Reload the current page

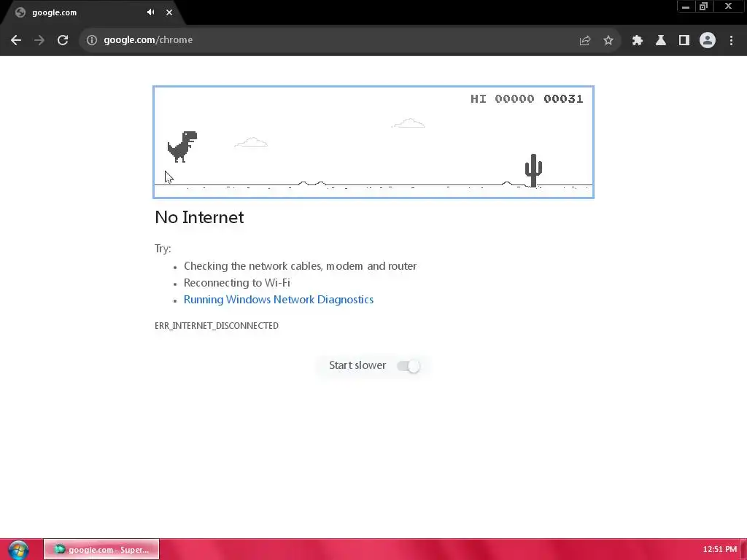coord(63,40)
